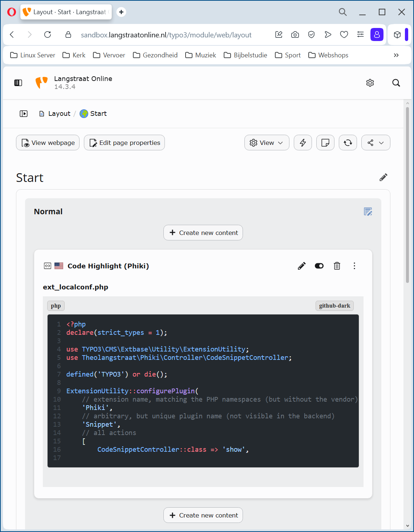This screenshot has width=414, height=532.
Task: Click the TYPO3 logo
Action: click(41, 83)
